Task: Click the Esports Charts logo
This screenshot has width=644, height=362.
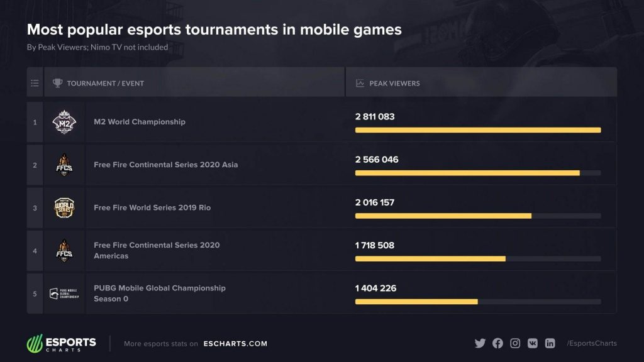Action: pyautogui.click(x=62, y=344)
